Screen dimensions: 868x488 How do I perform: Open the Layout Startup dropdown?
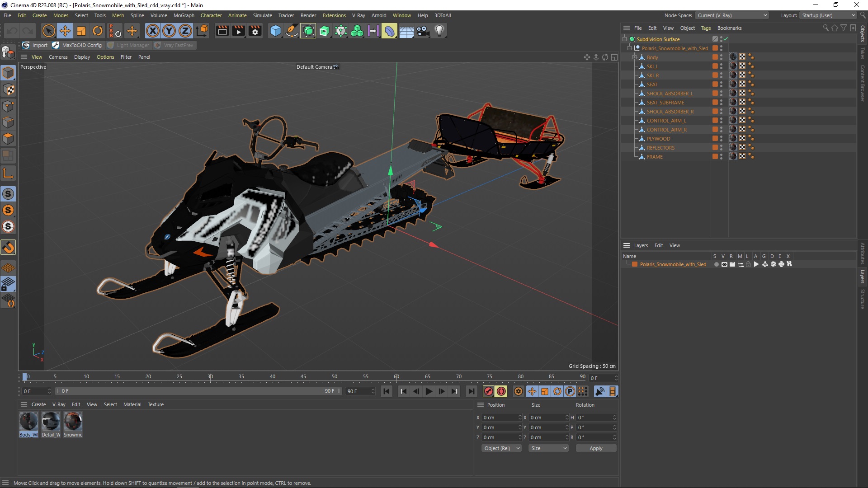pyautogui.click(x=828, y=15)
